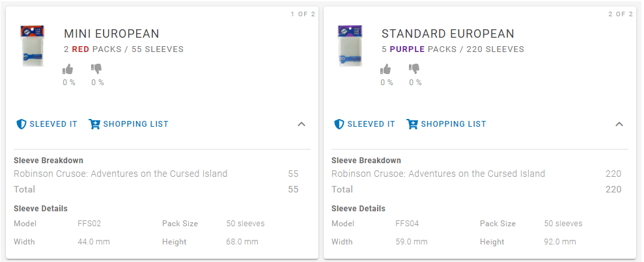Viewport: 644px width, 262px height.
Task: Click cart icon in Standard European card
Action: tap(412, 124)
